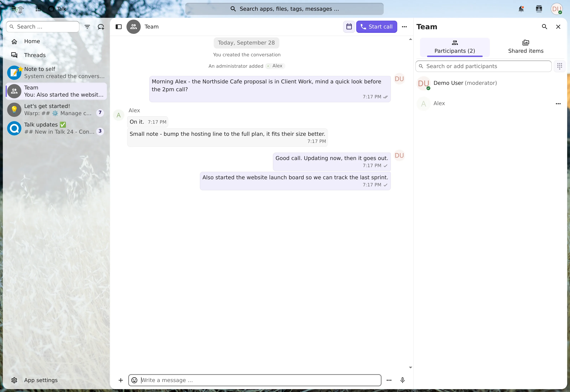Click 'Good call. Updating now' message
Image resolution: width=570 pixels, height=392 pixels.
point(332,162)
